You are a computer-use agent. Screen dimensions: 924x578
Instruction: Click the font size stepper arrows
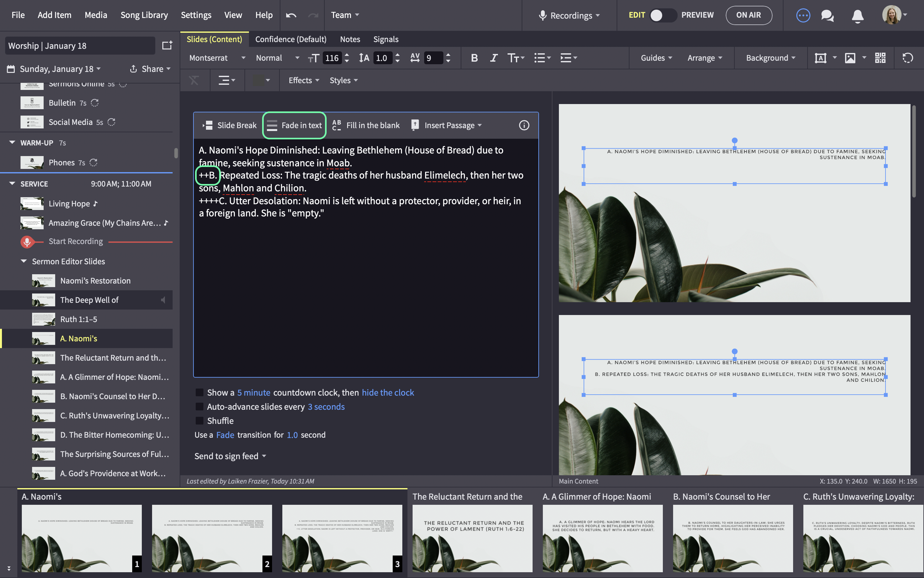[x=346, y=58]
